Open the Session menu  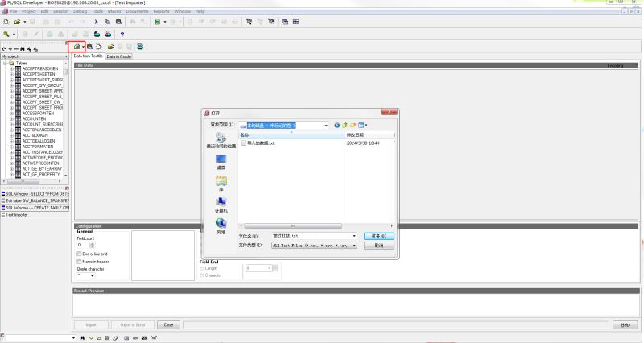(60, 11)
